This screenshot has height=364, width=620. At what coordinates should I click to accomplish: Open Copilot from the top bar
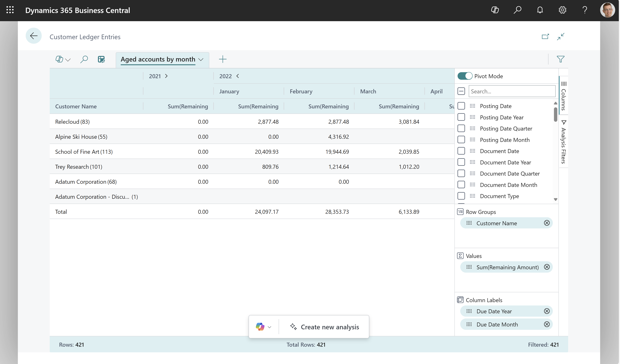pos(495,10)
